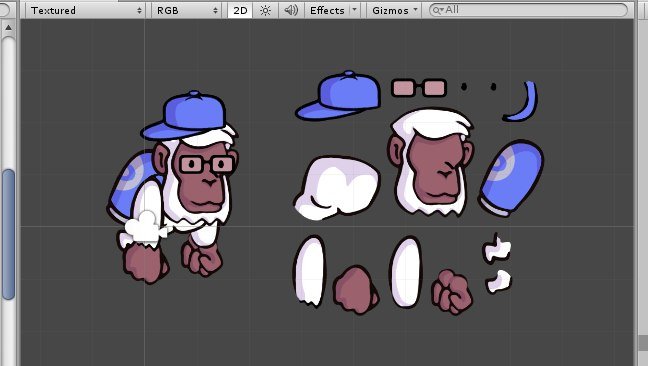648x366 pixels.
Task: Open the RGB render mode dropdown
Action: [x=187, y=10]
